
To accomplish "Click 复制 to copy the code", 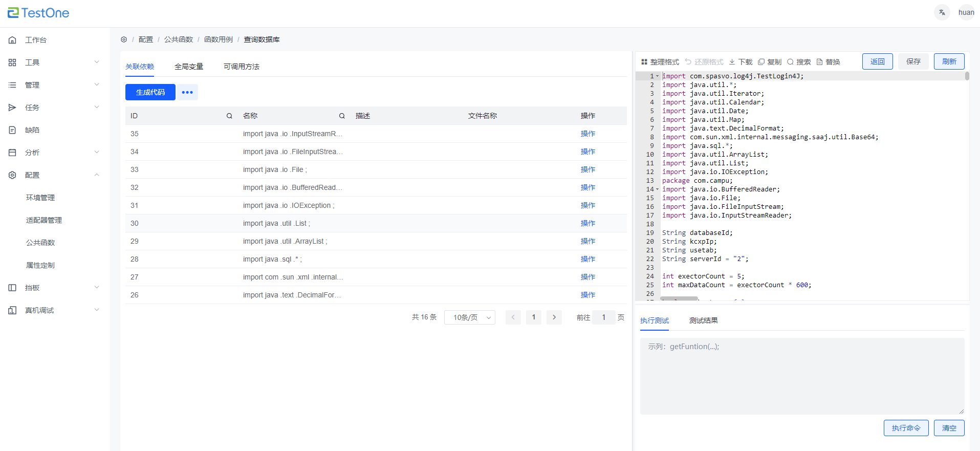I will [770, 62].
